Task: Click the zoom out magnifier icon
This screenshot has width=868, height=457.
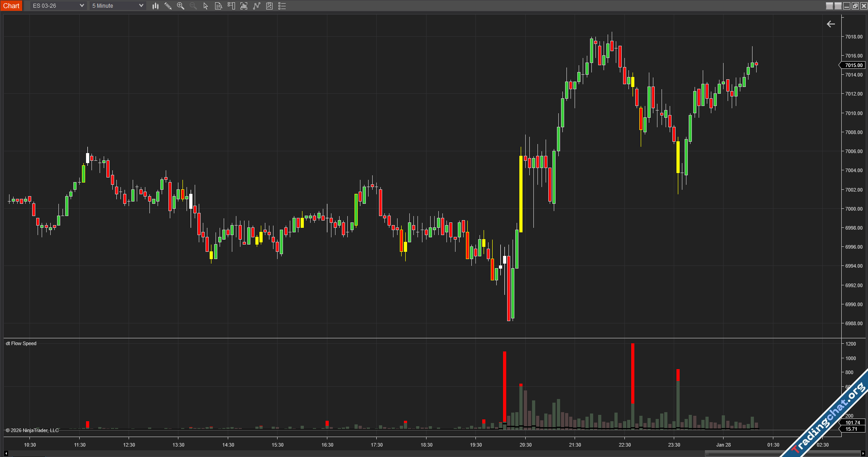Action: coord(193,6)
